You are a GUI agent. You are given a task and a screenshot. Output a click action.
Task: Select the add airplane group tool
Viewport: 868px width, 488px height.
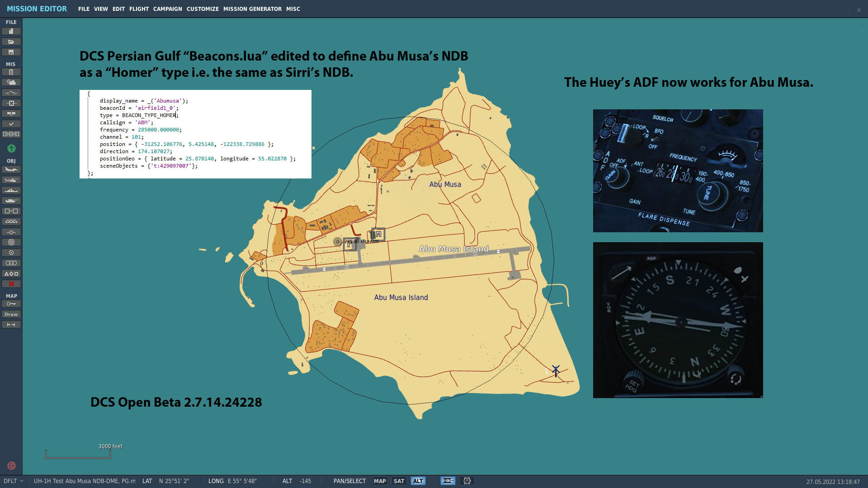(x=11, y=169)
